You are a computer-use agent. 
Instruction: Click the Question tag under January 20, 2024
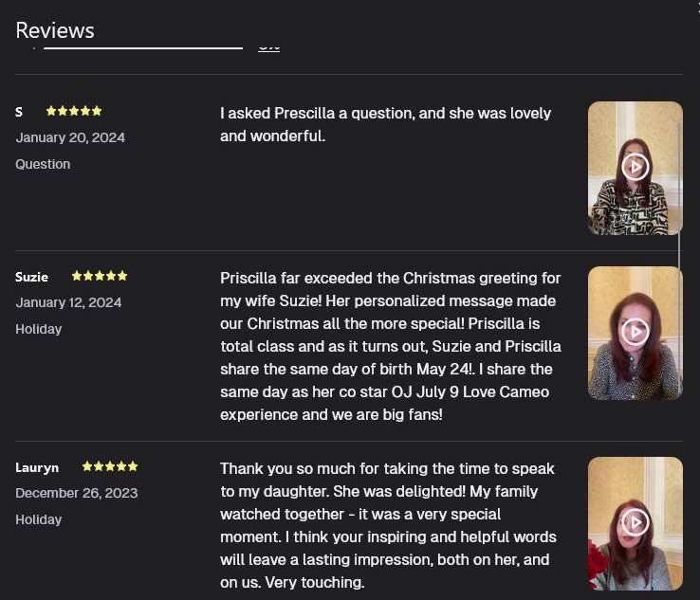43,164
